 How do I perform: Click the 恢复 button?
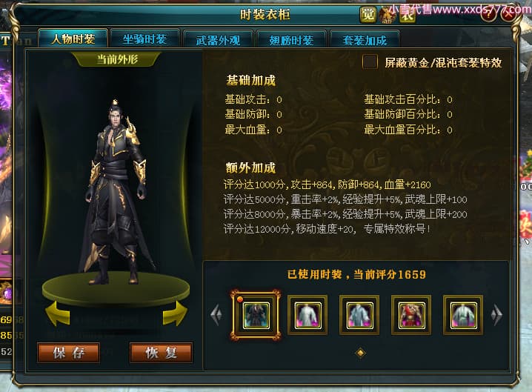(x=162, y=353)
